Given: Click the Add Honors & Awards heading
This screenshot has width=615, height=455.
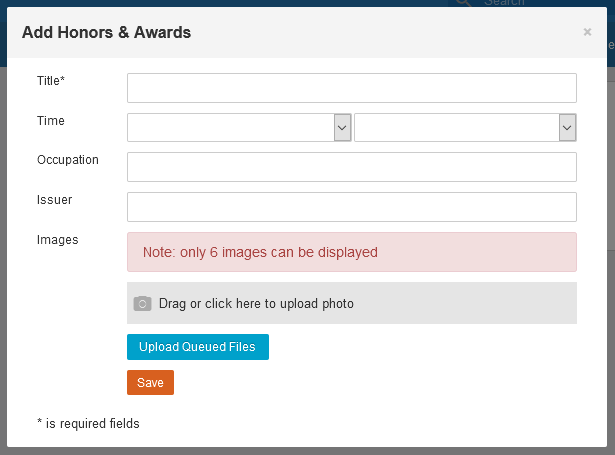Looking at the screenshot, I should tap(106, 32).
